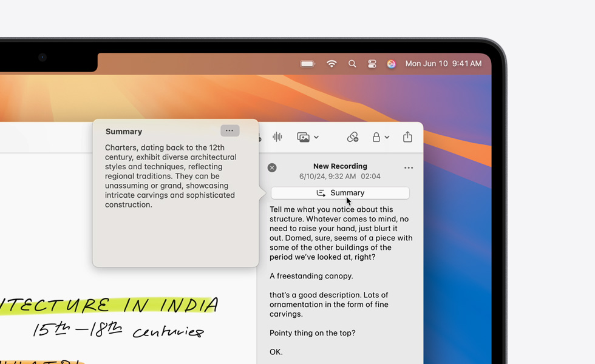Open Control Center from the menu bar
This screenshot has width=595, height=364.
tap(372, 63)
